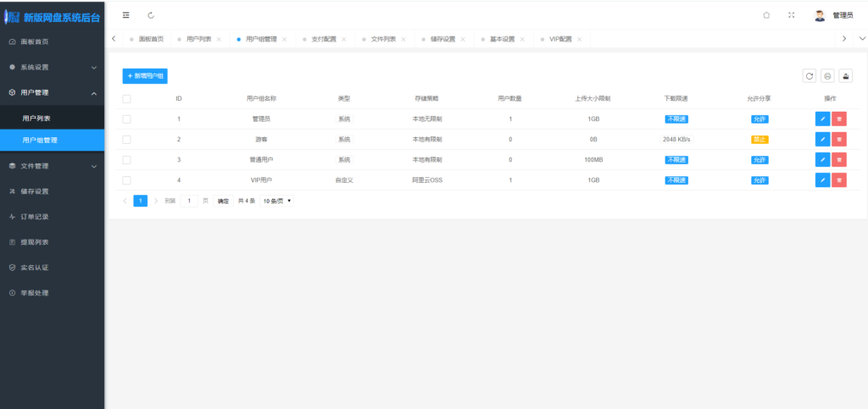Screen dimensions: 868x409
Task: Toggle fullscreen mode icon
Action: pos(792,15)
